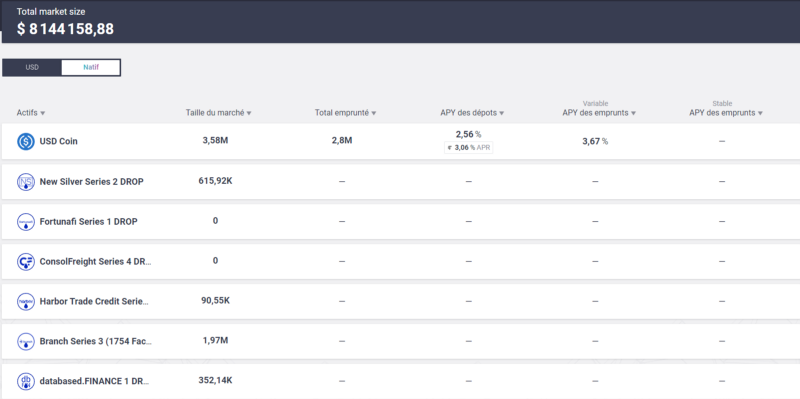Switch currency display to Natif

tap(91, 67)
